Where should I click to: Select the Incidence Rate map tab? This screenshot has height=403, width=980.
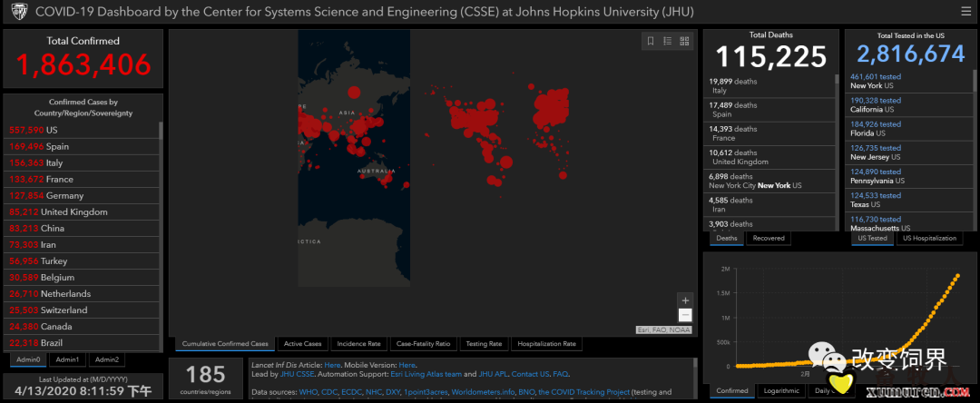click(358, 344)
